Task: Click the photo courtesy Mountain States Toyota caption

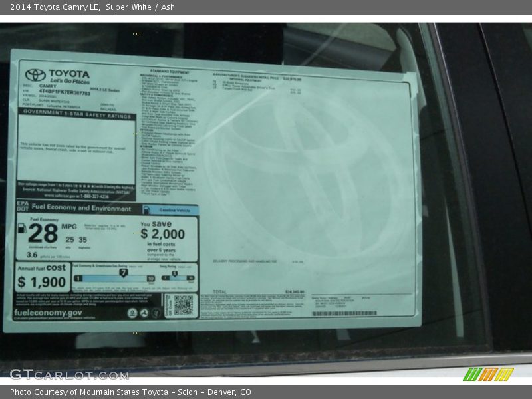Action: [x=130, y=392]
